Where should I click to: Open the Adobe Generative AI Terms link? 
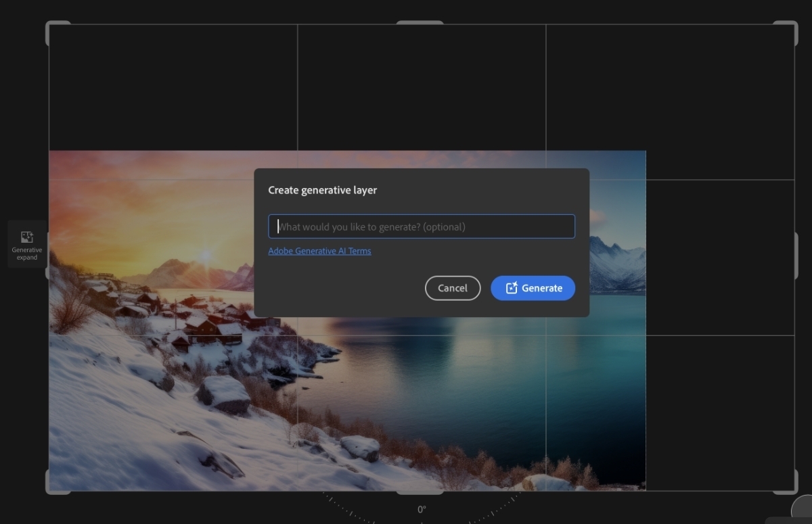(319, 251)
